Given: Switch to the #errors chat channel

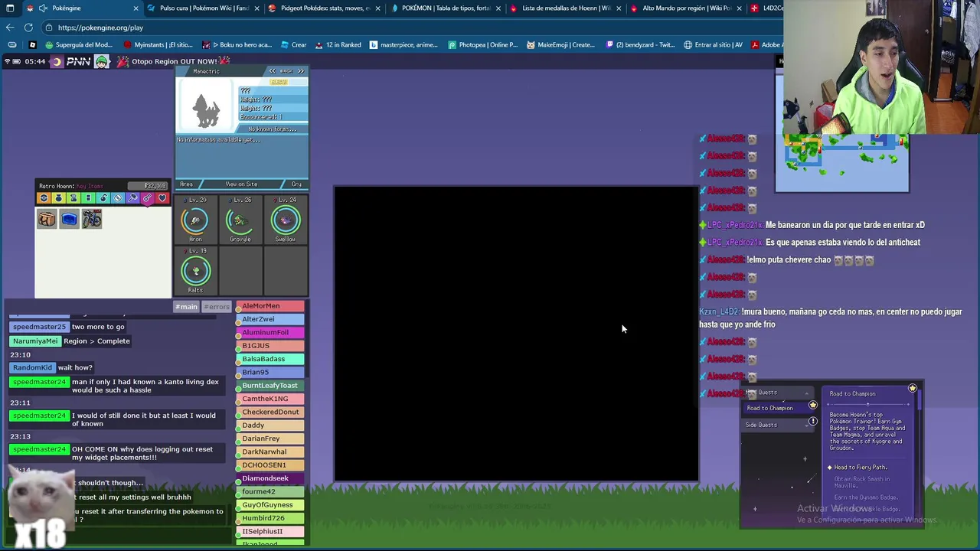Looking at the screenshot, I should coord(217,307).
